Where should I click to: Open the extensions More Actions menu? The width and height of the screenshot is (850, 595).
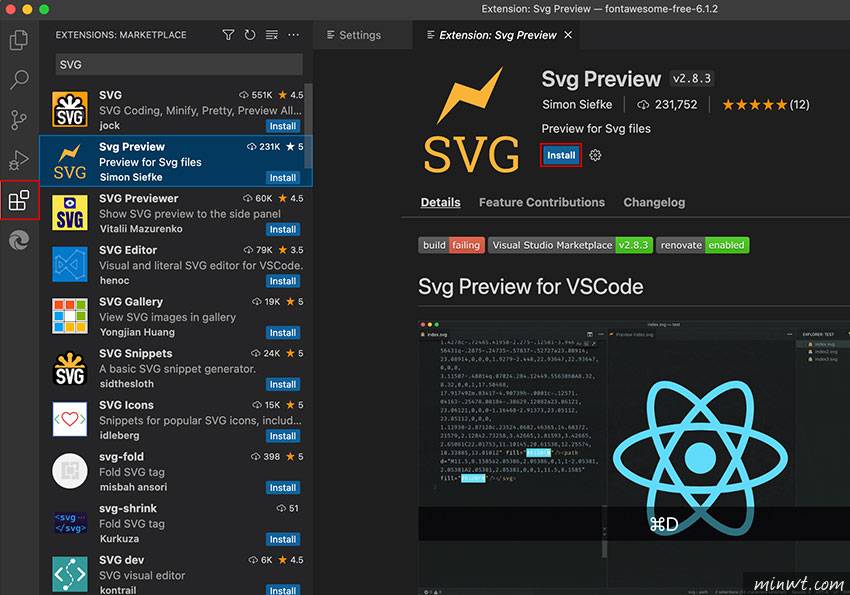point(293,35)
